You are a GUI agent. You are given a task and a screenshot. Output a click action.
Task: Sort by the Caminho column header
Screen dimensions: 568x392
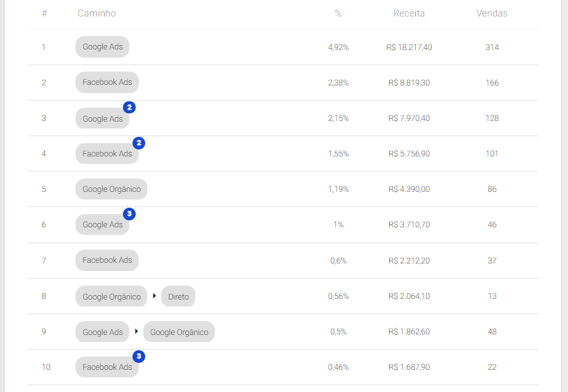[x=96, y=13]
